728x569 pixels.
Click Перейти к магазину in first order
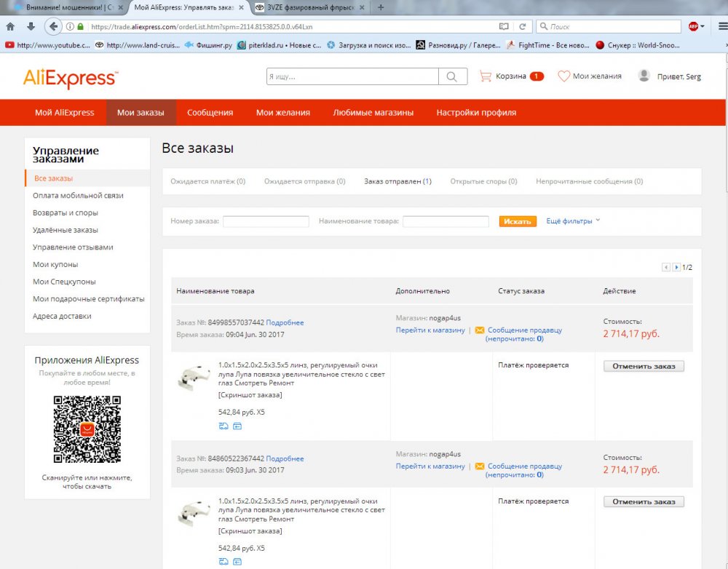[x=430, y=330]
